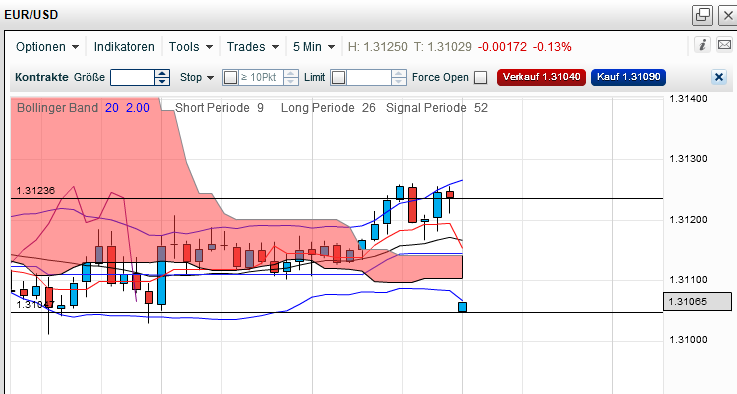Screen dimensions: 737x394
Task: Click the red change value -0.00172
Action: (502, 47)
